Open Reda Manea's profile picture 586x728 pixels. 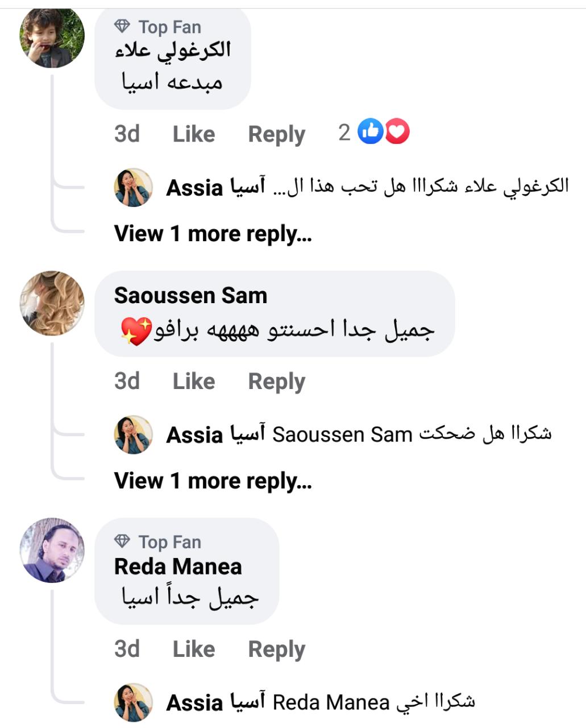[x=52, y=551]
